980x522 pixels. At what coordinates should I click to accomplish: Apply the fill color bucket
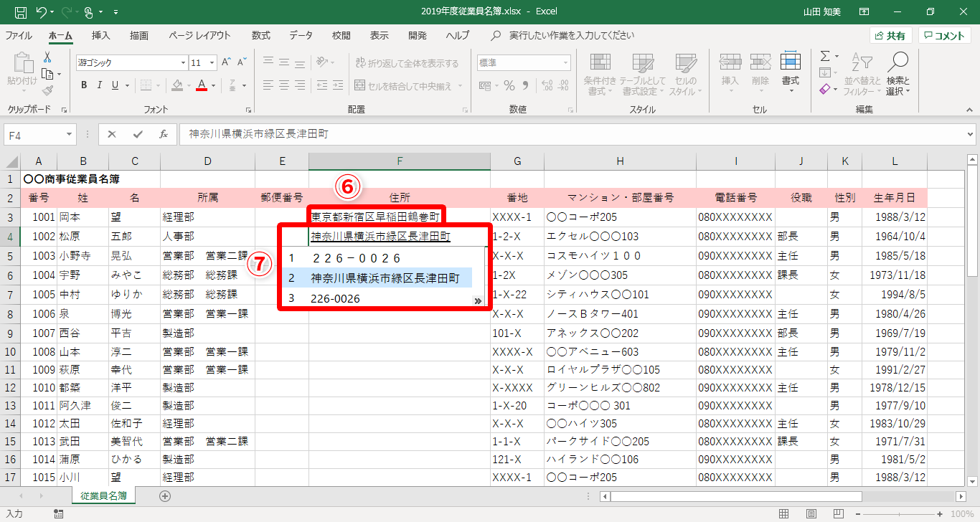(x=177, y=85)
